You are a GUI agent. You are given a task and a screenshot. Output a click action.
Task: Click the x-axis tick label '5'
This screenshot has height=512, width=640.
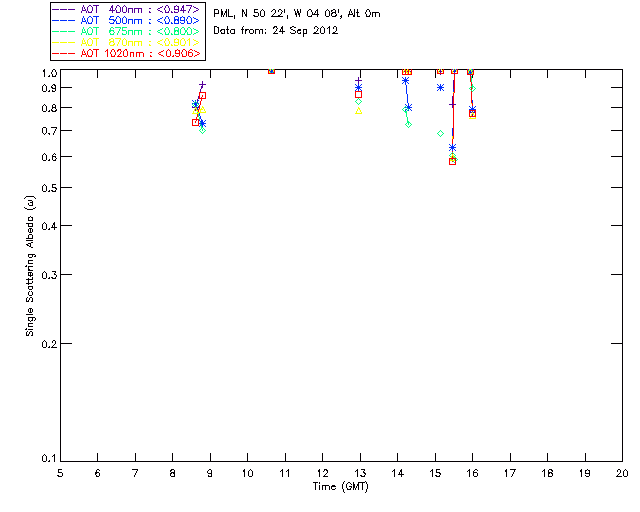[60, 473]
